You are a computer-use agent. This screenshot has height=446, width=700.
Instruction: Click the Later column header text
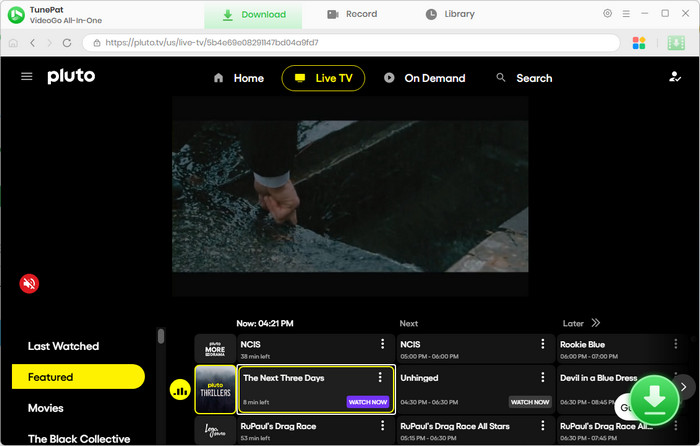[x=573, y=323]
